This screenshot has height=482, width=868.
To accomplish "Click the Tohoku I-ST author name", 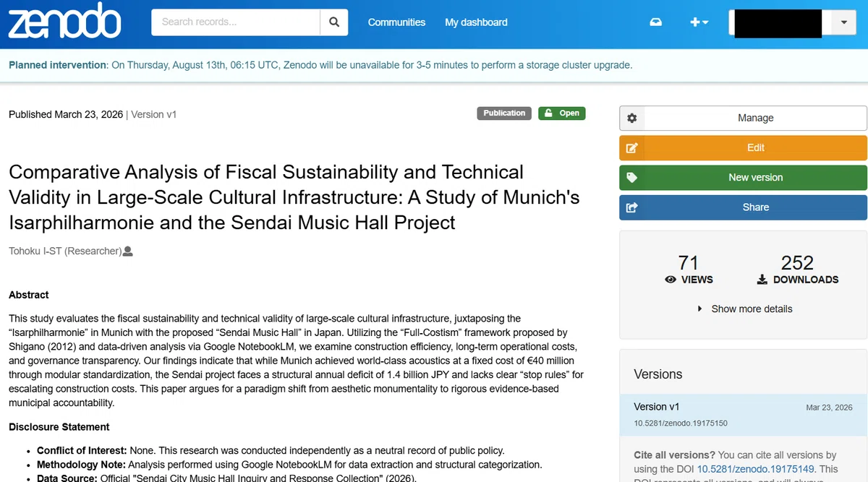I will (65, 251).
